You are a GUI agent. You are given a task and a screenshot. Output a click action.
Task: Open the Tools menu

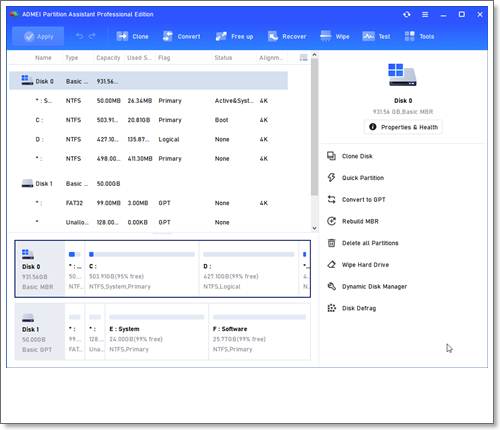(x=419, y=36)
